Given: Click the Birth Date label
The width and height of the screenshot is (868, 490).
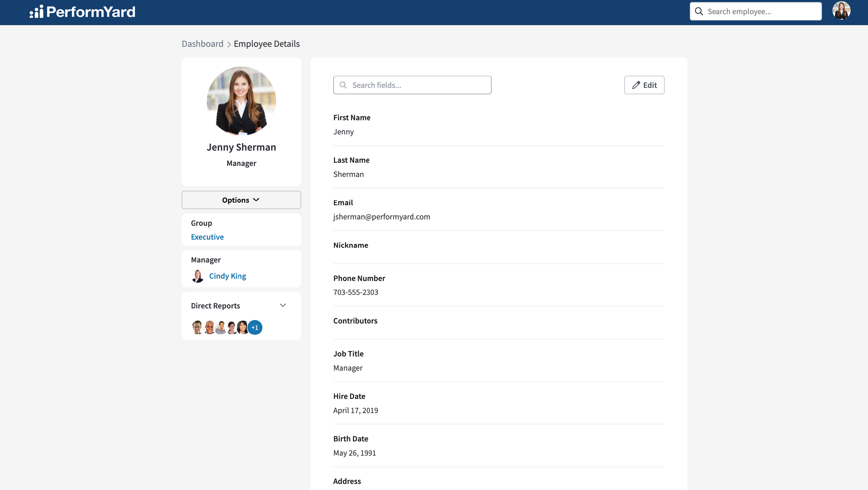Looking at the screenshot, I should (x=350, y=439).
